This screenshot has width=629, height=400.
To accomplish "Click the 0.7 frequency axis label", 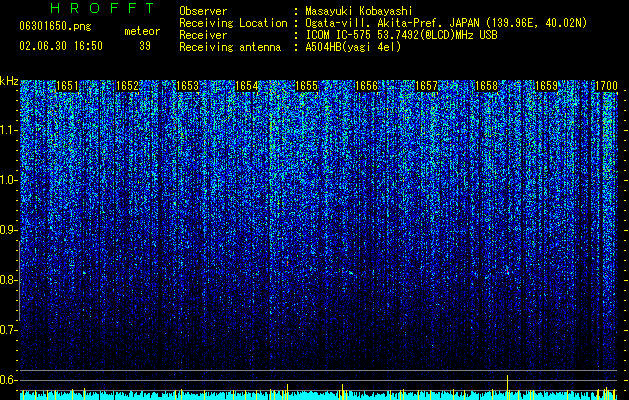I will tap(9, 330).
